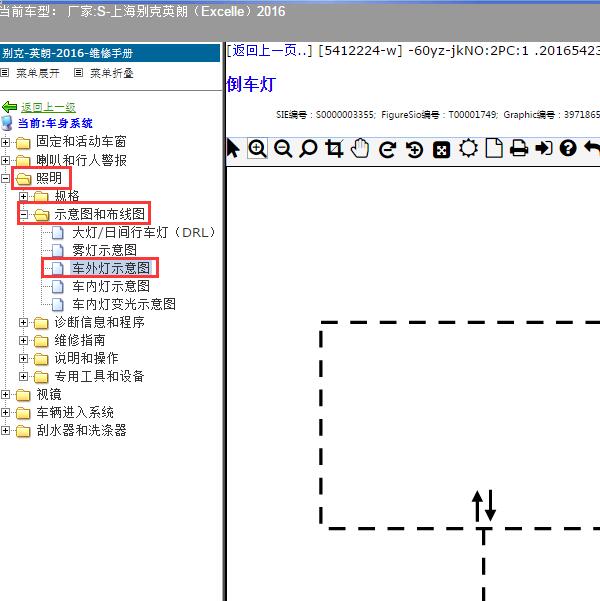Click the export arrow-into-box icon
This screenshot has width=600, height=601.
(x=544, y=148)
